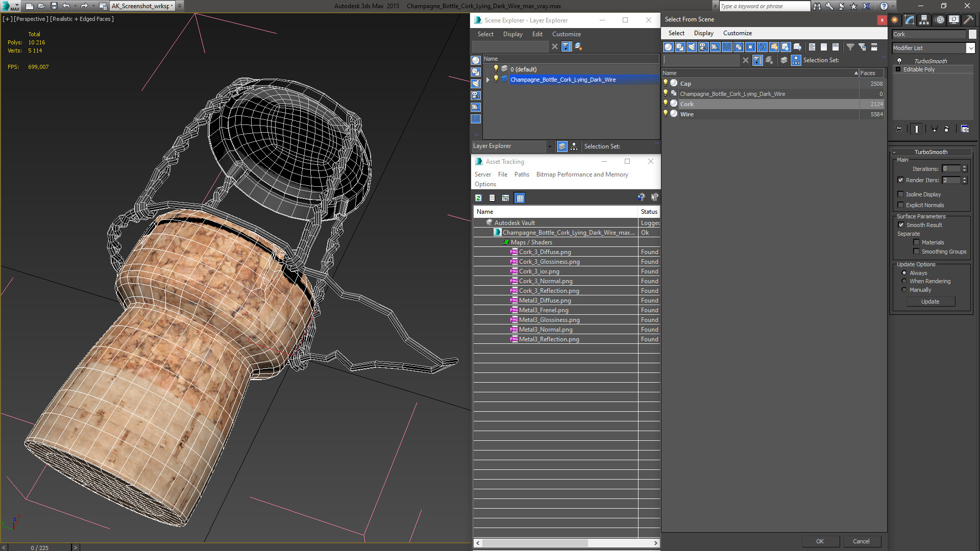Check Separate by Smoothing Groups checkbox

[916, 252]
